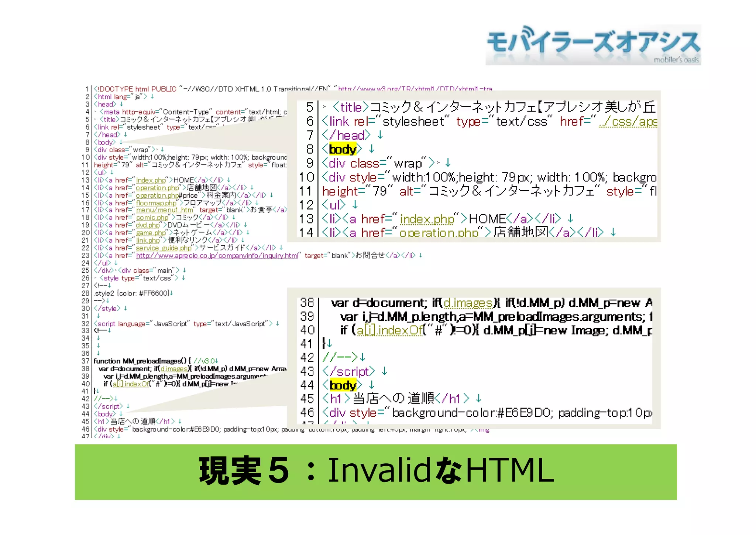756x535 pixels.
Task: Select </head> tag on line 7 in upper callout
Action: pyautogui.click(x=346, y=136)
